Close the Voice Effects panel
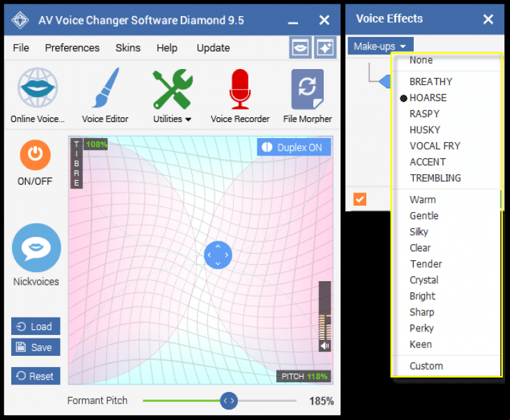Image resolution: width=510 pixels, height=420 pixels. pos(488,20)
